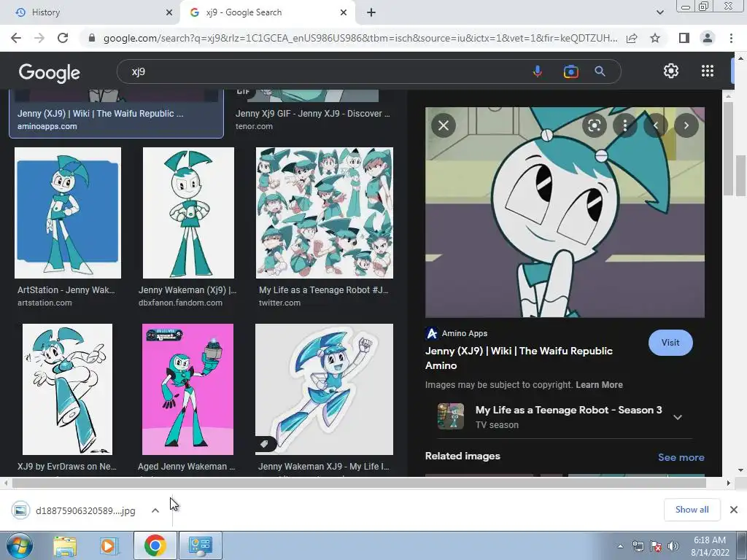Search inside image with Lens icon
This screenshot has width=747, height=560.
(x=594, y=125)
